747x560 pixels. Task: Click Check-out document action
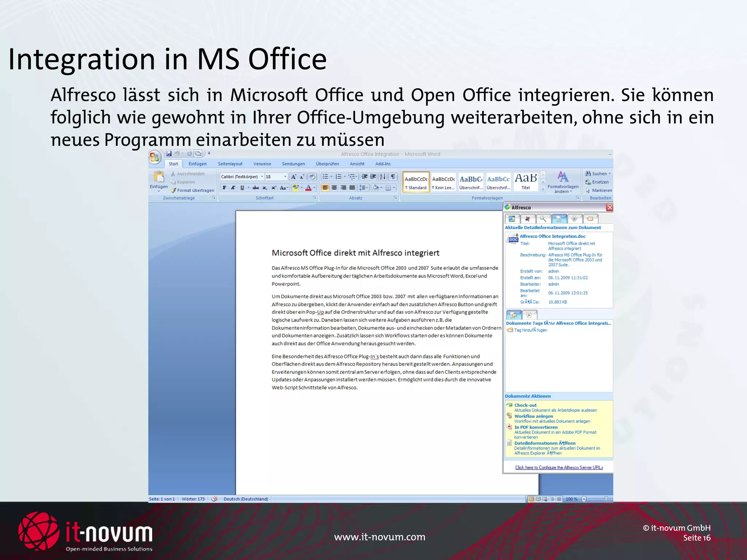click(x=525, y=405)
